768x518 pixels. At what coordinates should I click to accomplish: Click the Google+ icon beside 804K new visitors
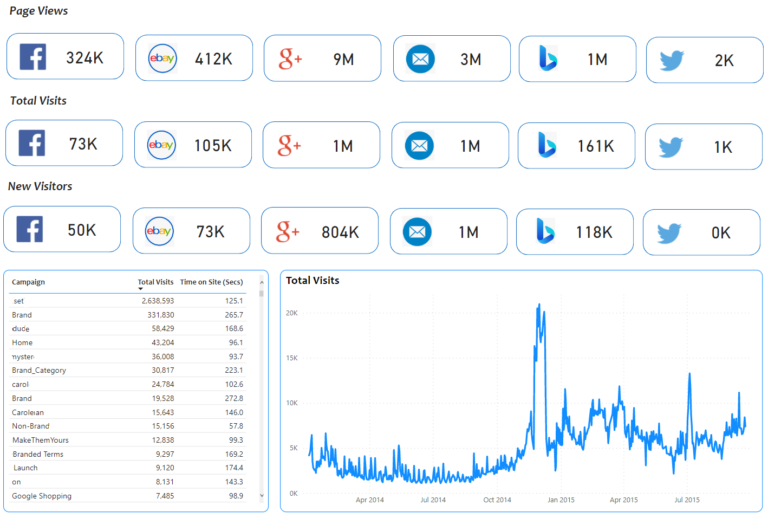pyautogui.click(x=287, y=232)
